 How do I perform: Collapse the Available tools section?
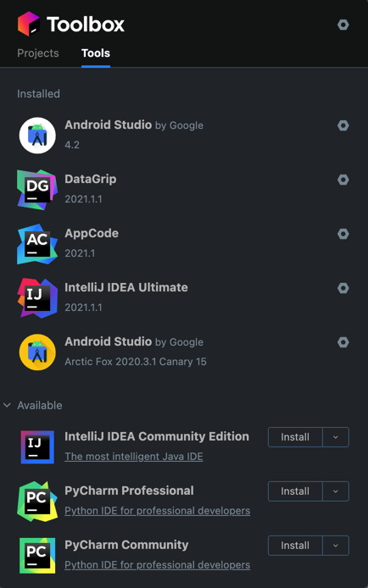pos(7,405)
